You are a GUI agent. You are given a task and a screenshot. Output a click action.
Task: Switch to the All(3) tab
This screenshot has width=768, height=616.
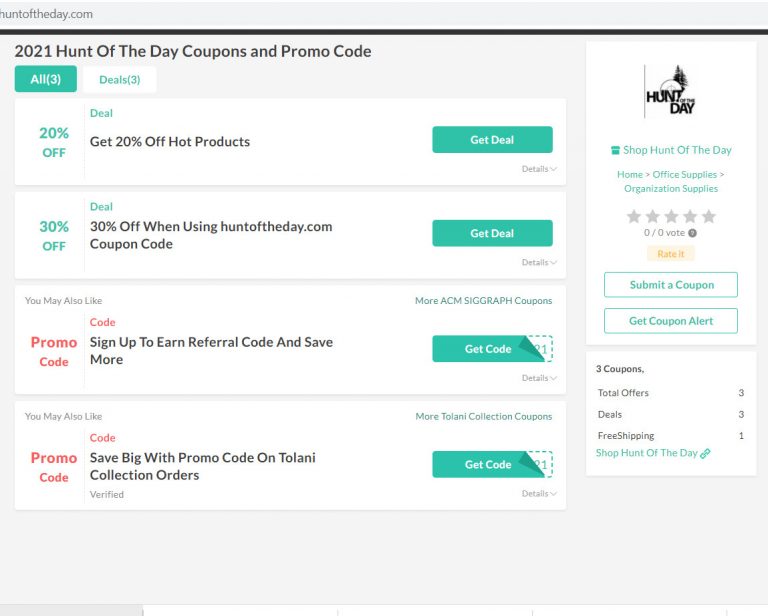pyautogui.click(x=46, y=79)
